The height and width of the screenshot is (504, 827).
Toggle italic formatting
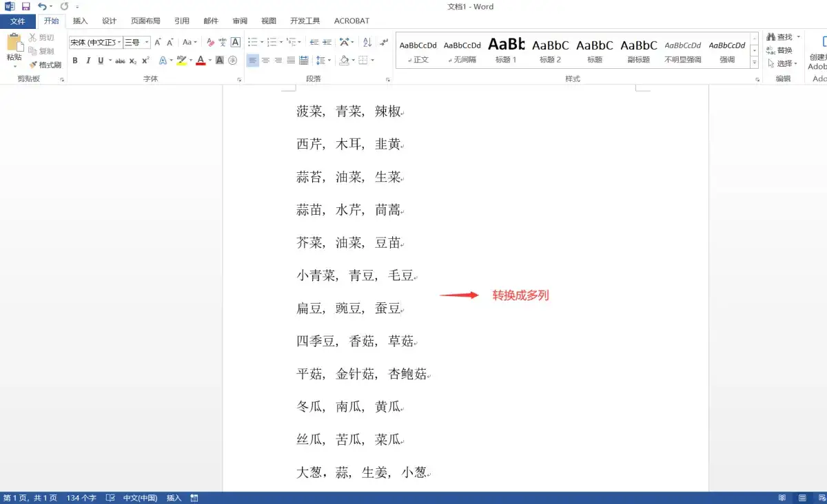pos(88,61)
